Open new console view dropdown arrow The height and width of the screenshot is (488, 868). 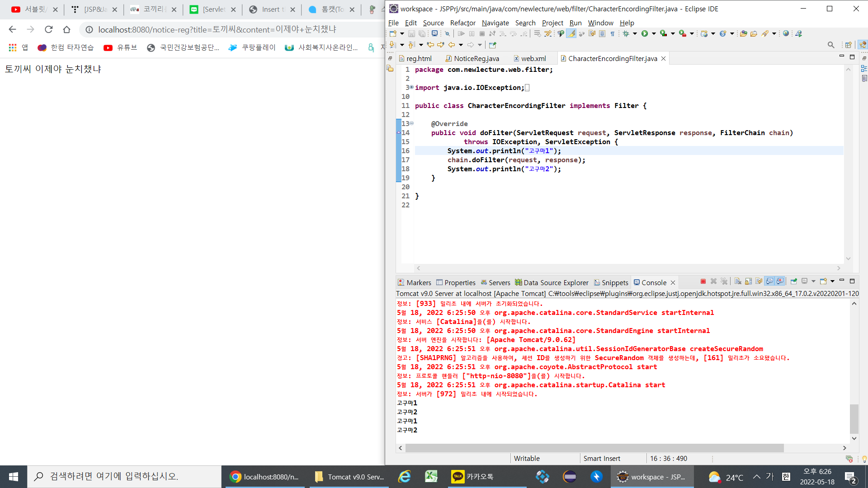tap(832, 282)
